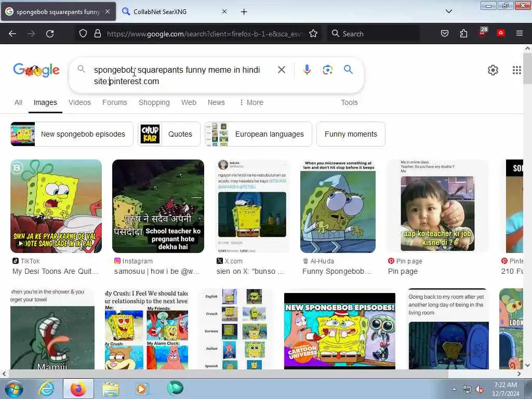532x399 pixels.
Task: Open the My Crush relationship meme image
Action: (147, 329)
